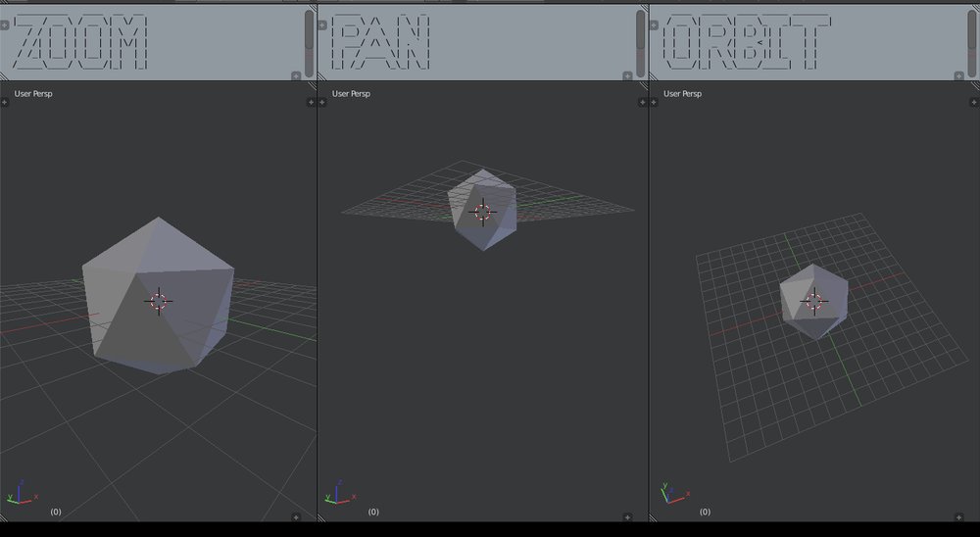Image resolution: width=980 pixels, height=537 pixels.
Task: Expand left plus toggle in ORBIT text editor
Action: click(x=654, y=25)
